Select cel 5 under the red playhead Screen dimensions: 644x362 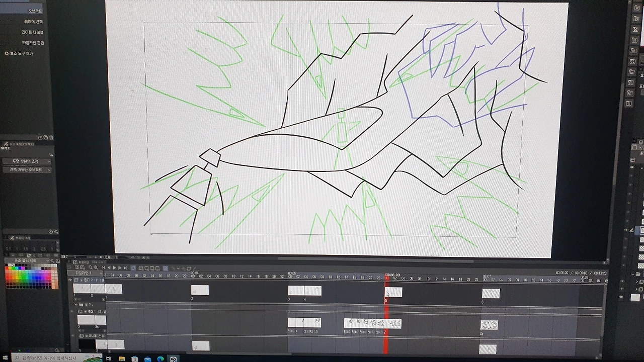pos(394,292)
